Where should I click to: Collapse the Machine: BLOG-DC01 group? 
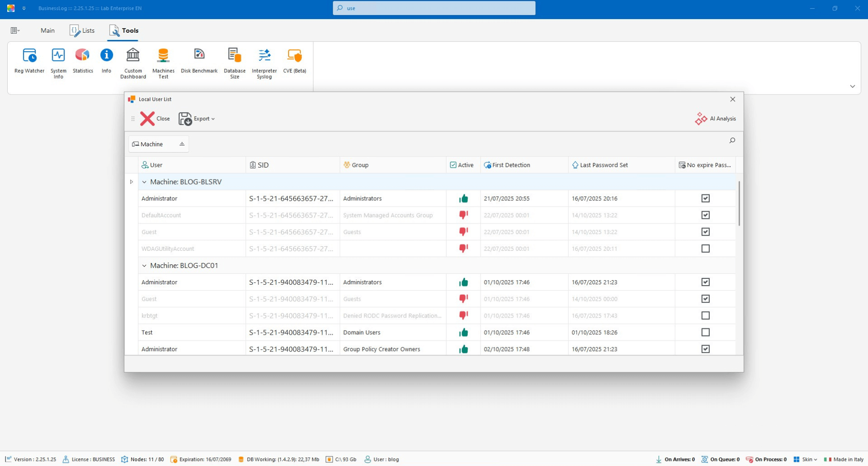144,266
